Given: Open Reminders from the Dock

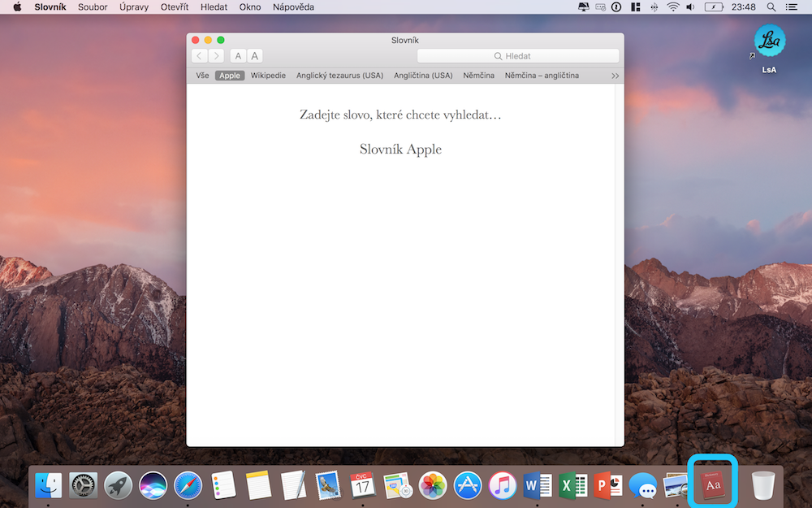Looking at the screenshot, I should tap(223, 486).
